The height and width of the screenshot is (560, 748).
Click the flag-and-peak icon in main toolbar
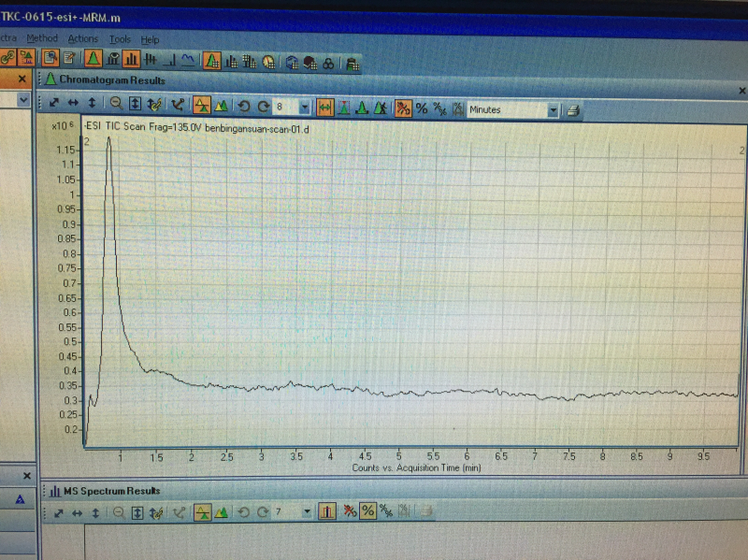tap(26, 58)
